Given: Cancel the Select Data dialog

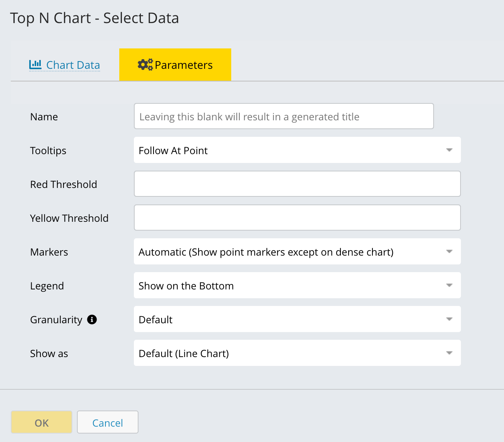Looking at the screenshot, I should [108, 422].
